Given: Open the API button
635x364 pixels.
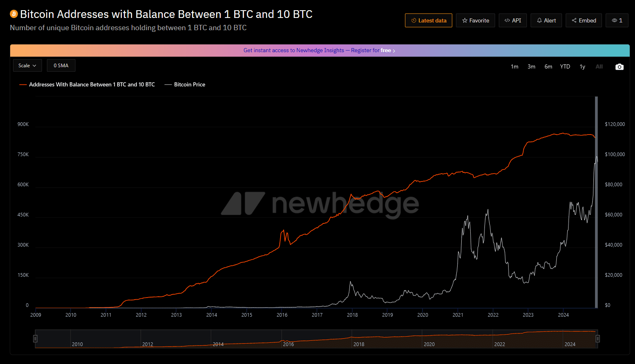Looking at the screenshot, I should (513, 20).
